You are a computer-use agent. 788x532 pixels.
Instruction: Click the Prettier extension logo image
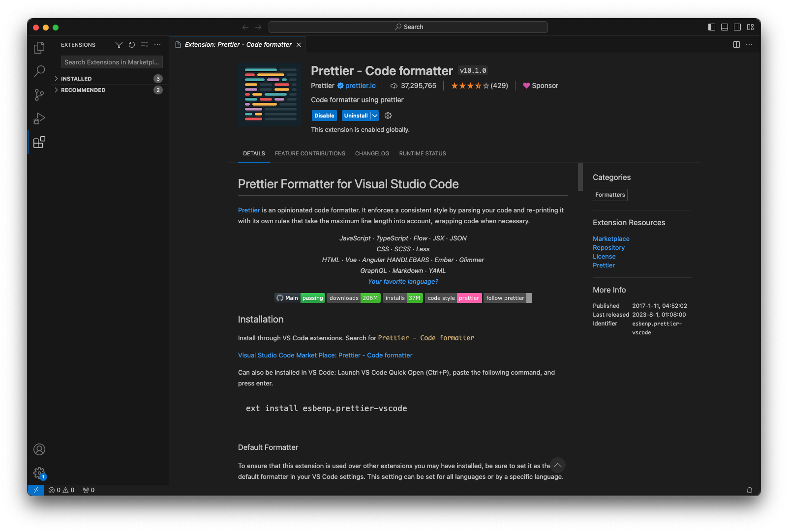270,94
